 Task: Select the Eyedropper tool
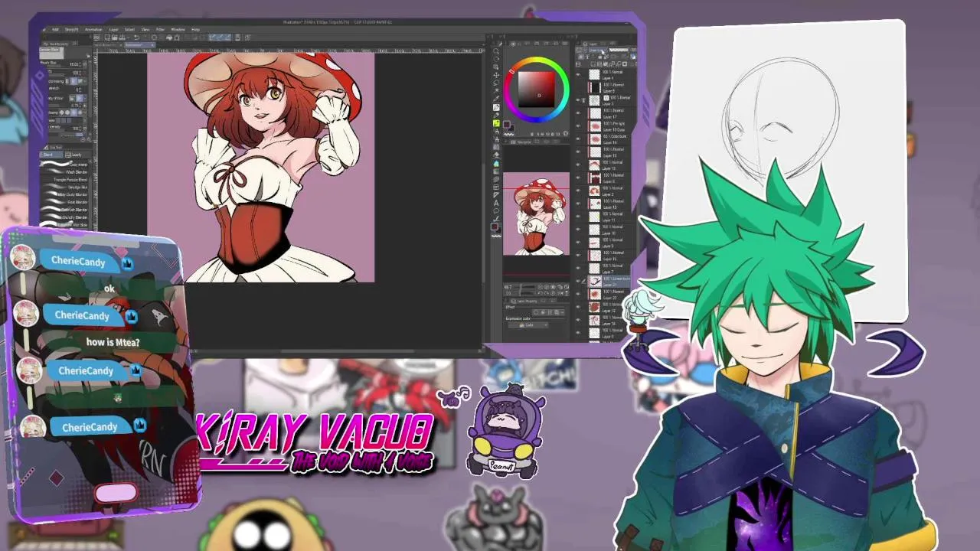pyautogui.click(x=496, y=98)
